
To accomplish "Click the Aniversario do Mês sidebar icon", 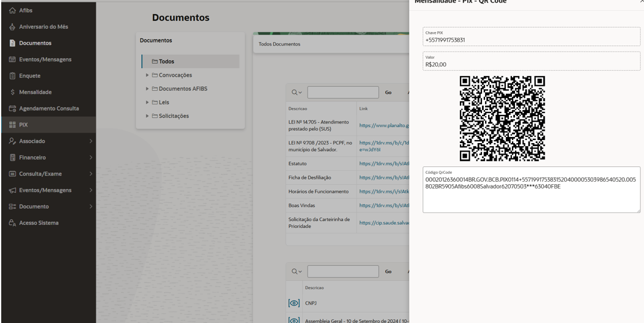I will pos(12,26).
